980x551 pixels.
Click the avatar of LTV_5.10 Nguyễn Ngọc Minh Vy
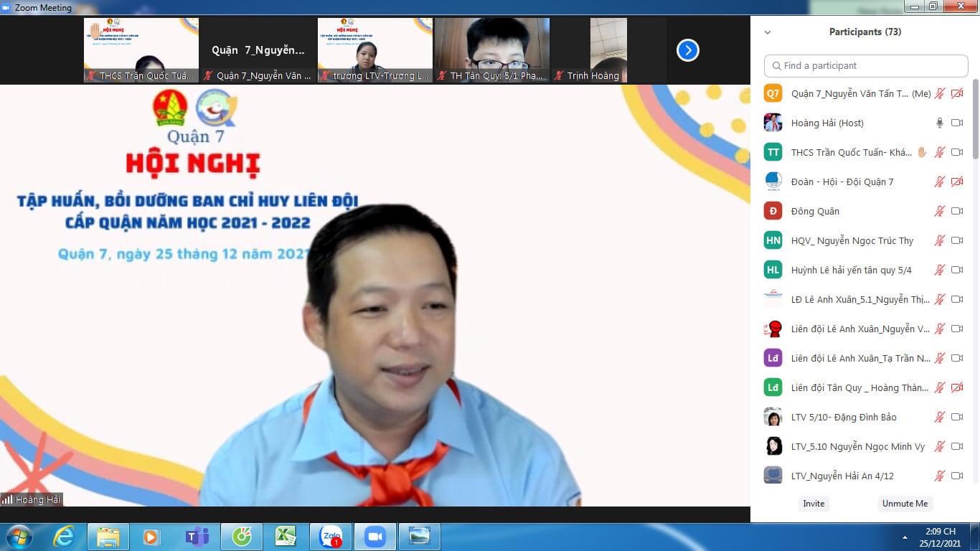(773, 446)
